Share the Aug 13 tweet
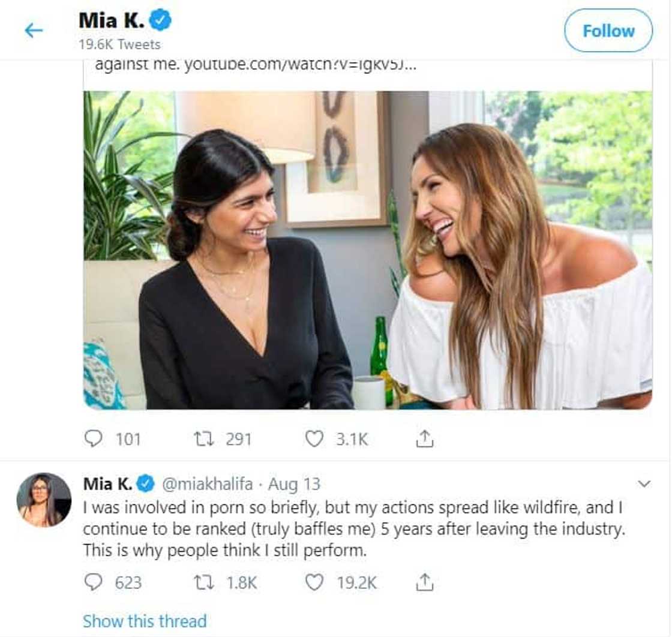The width and height of the screenshot is (672, 637). coord(424,582)
